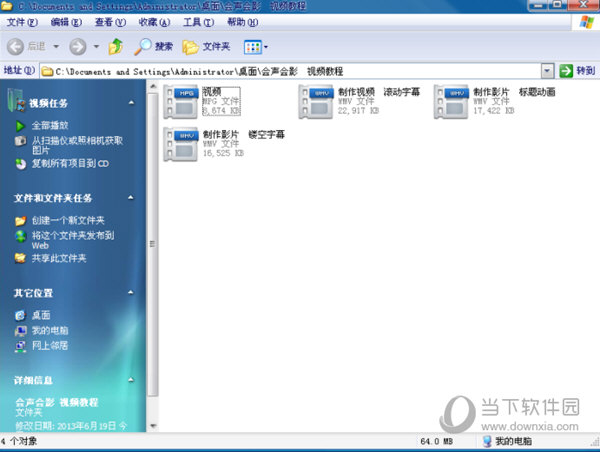Image resolution: width=600 pixels, height=452 pixels.
Task: Expand the address bar dropdown
Action: (x=547, y=71)
